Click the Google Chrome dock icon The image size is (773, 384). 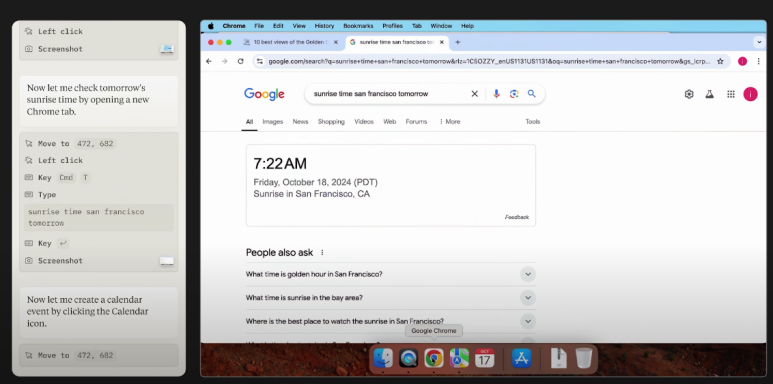pos(434,358)
